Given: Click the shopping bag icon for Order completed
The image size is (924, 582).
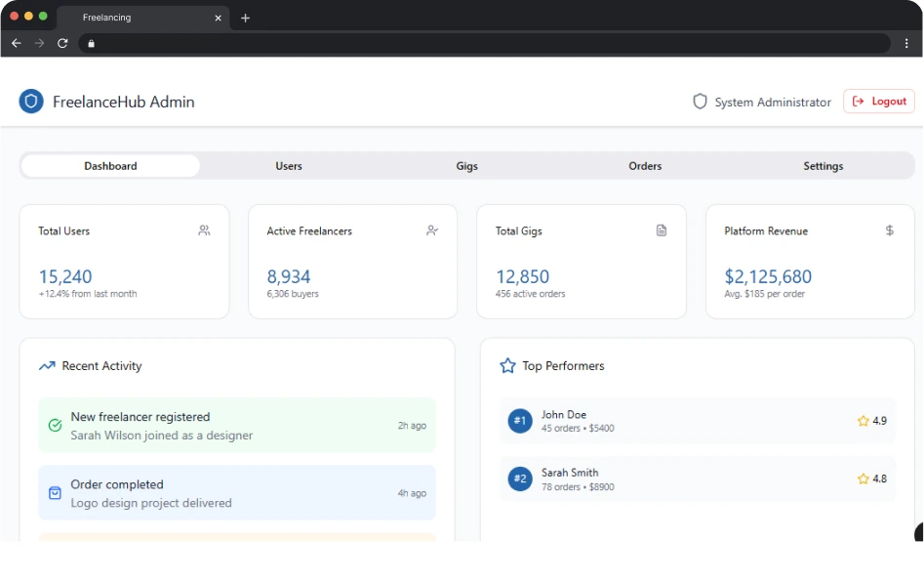Looking at the screenshot, I should tap(55, 493).
